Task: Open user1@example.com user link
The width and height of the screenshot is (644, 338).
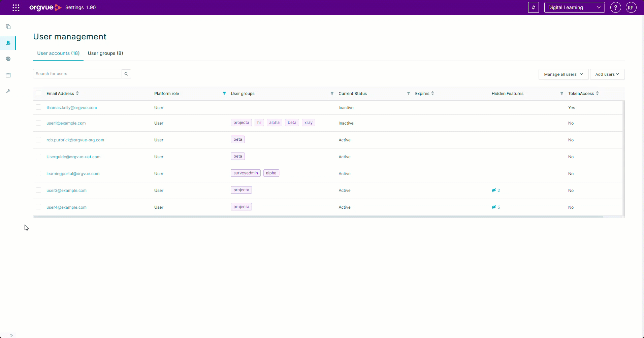Action: (x=66, y=123)
